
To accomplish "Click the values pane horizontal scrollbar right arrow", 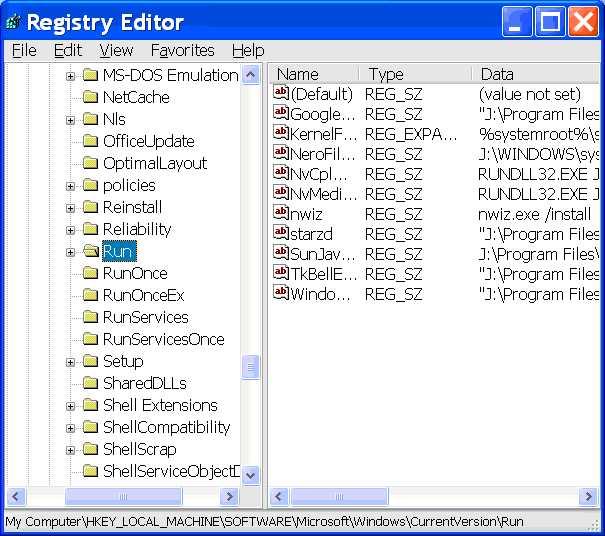I will pyautogui.click(x=589, y=497).
